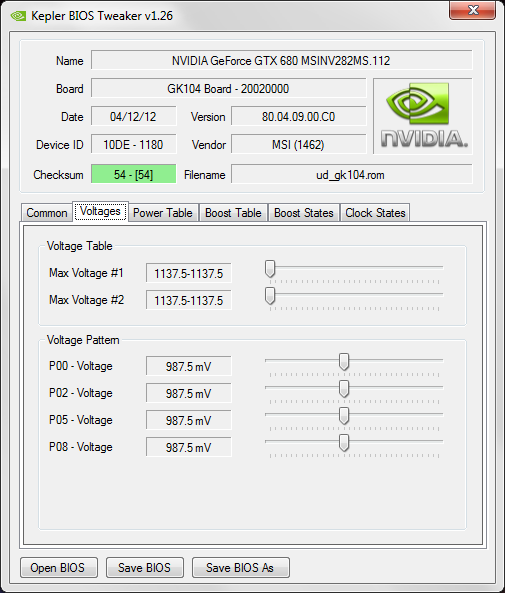This screenshot has width=505, height=593.
Task: Click the Kepler BIOS Tweaker title bar icon
Action: coord(18,16)
